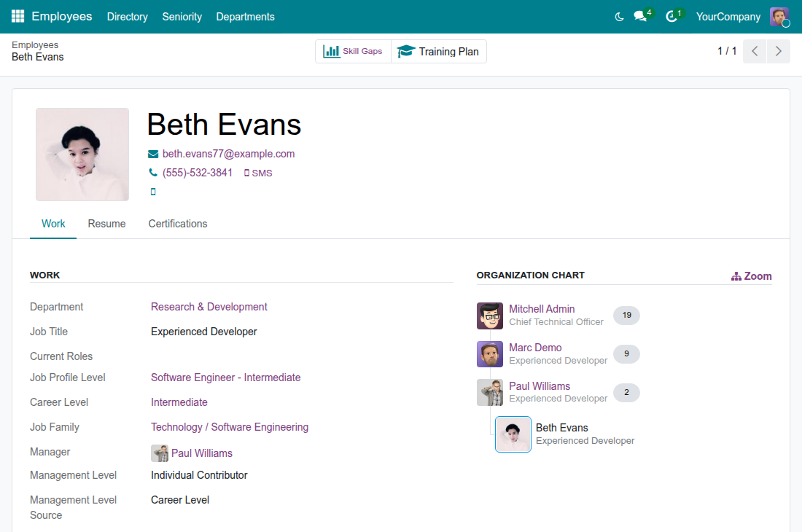Click the beth.evans77@example.com email link

pos(229,154)
